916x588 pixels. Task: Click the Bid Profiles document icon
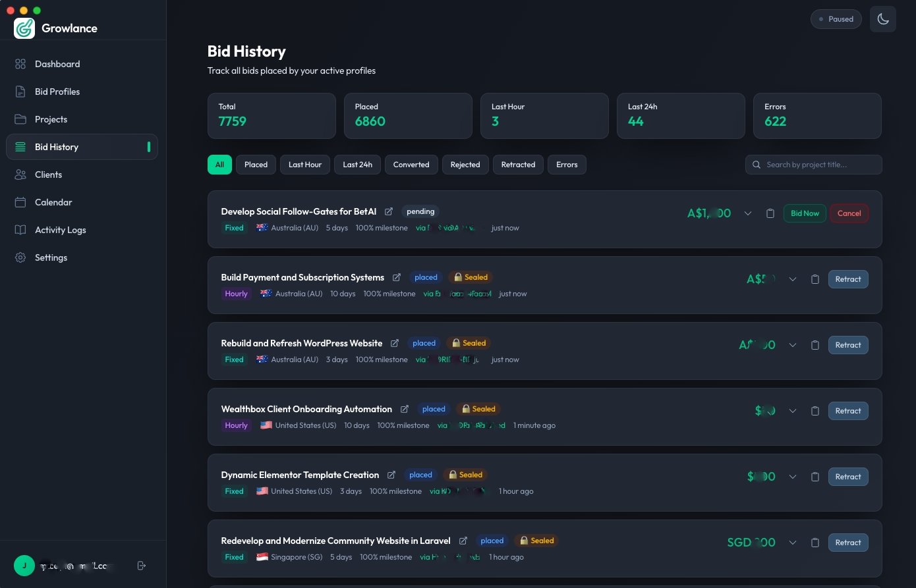pyautogui.click(x=20, y=92)
